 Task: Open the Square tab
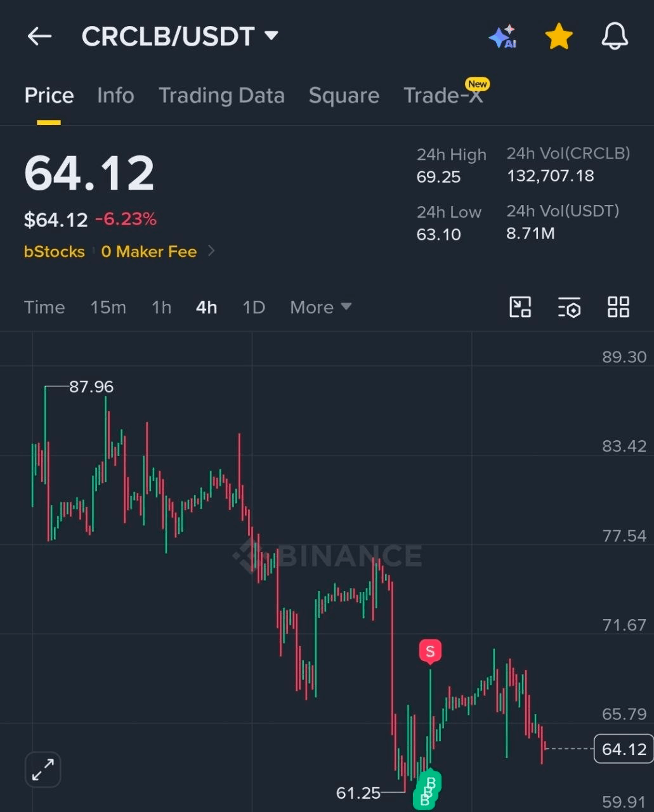(x=344, y=95)
